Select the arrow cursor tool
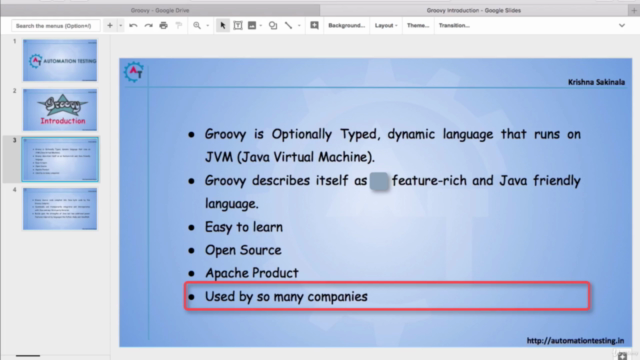 (222, 25)
